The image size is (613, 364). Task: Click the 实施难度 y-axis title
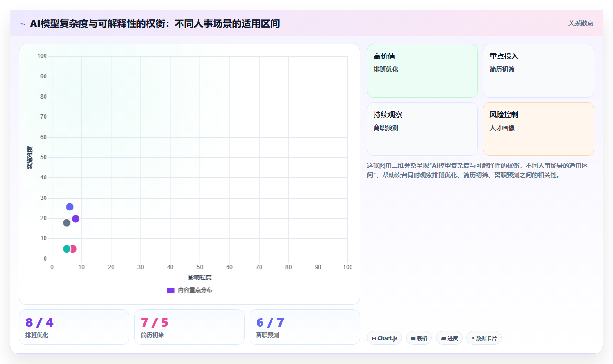(x=30, y=158)
